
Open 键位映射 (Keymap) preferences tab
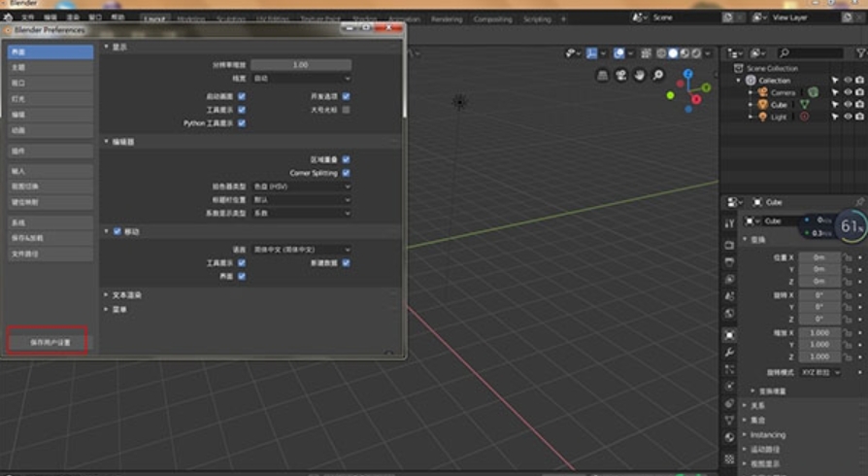(x=50, y=202)
